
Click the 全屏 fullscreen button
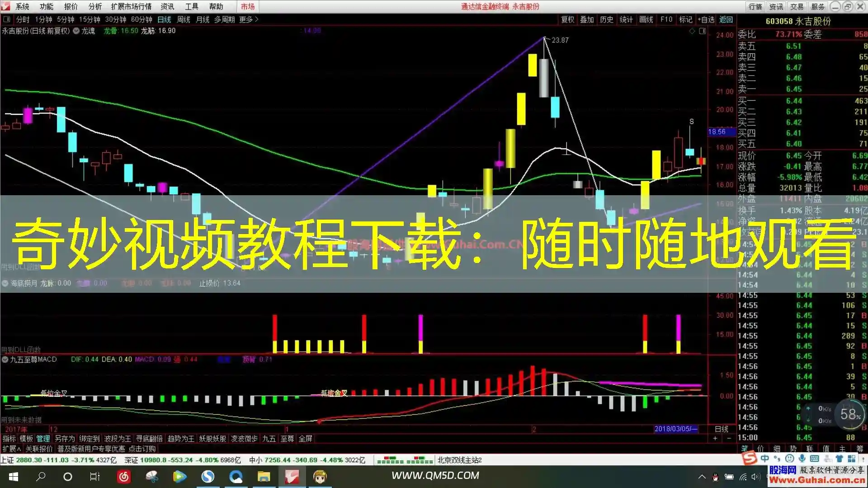(x=305, y=438)
